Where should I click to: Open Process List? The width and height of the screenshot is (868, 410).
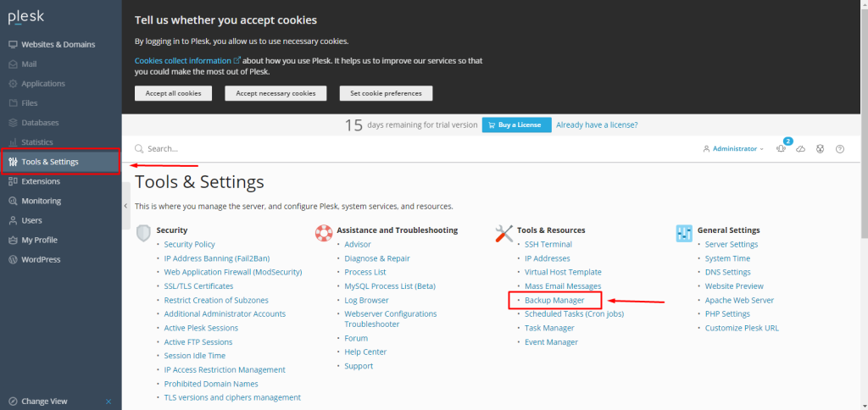pyautogui.click(x=365, y=272)
